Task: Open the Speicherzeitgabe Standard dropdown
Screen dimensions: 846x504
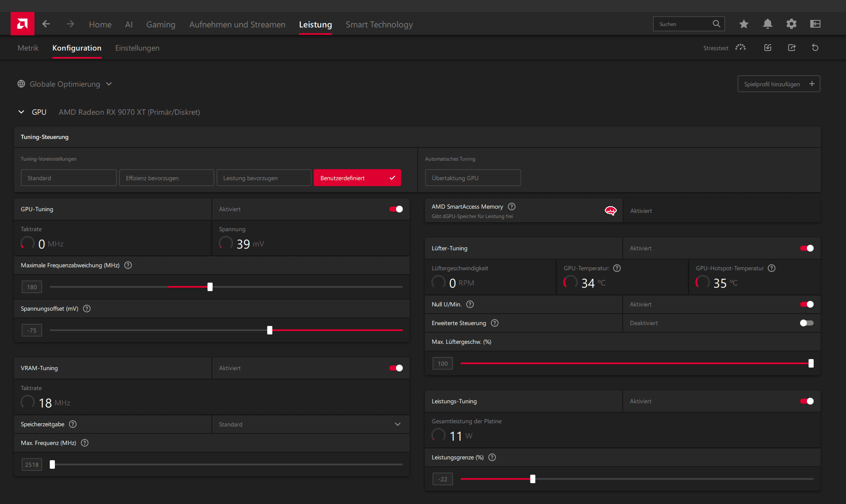Action: (310, 424)
